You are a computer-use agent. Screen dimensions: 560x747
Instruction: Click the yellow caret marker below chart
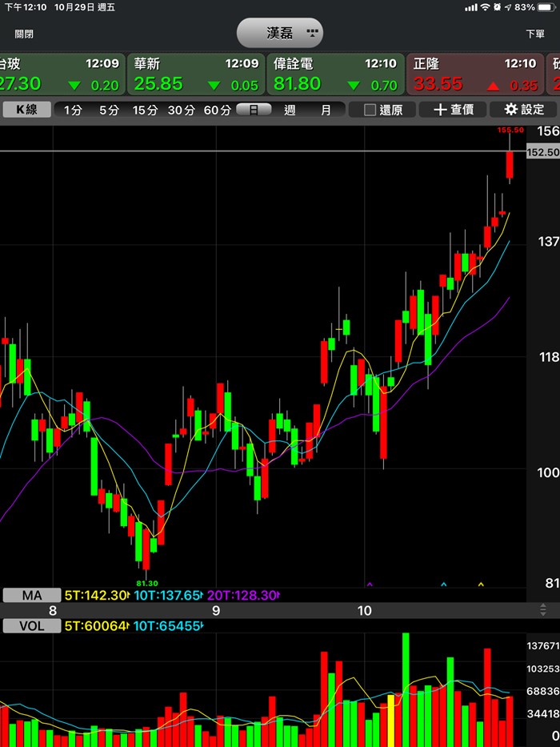click(x=481, y=584)
